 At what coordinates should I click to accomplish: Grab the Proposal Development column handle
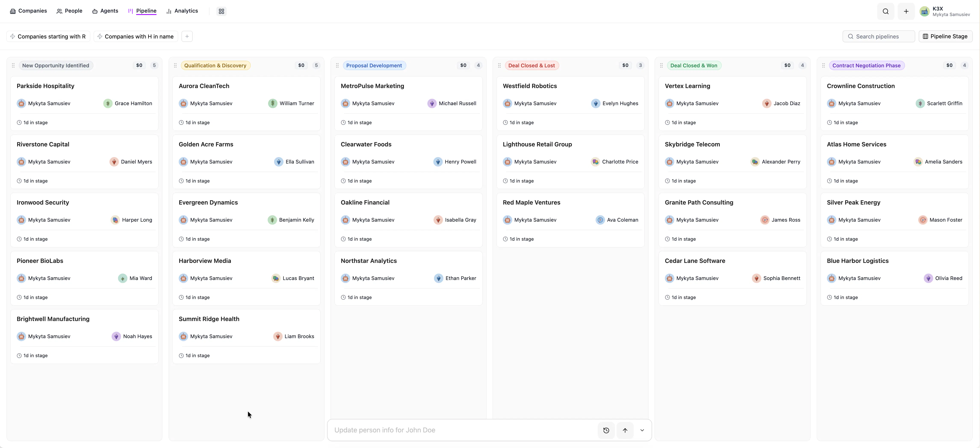(337, 65)
